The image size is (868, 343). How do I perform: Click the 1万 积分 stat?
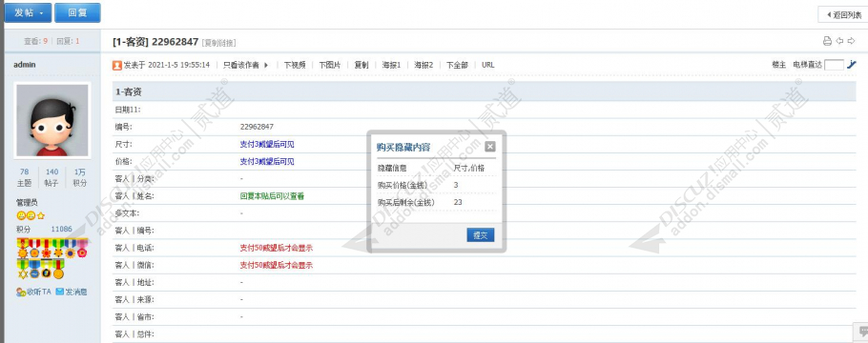point(79,177)
